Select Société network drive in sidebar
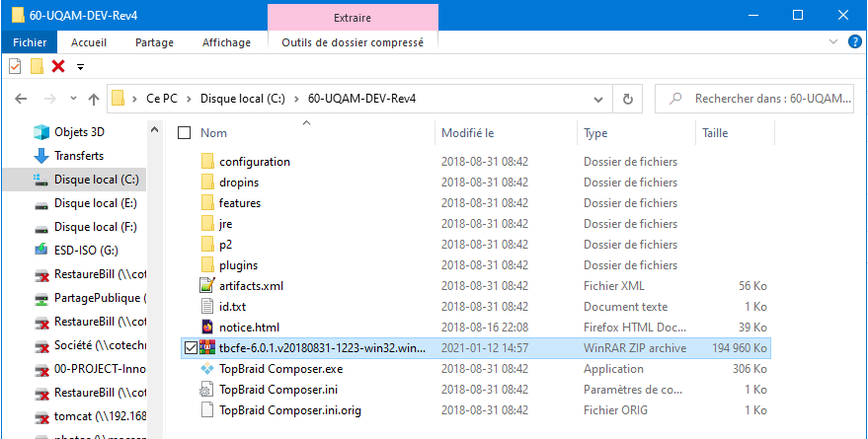 [100, 345]
